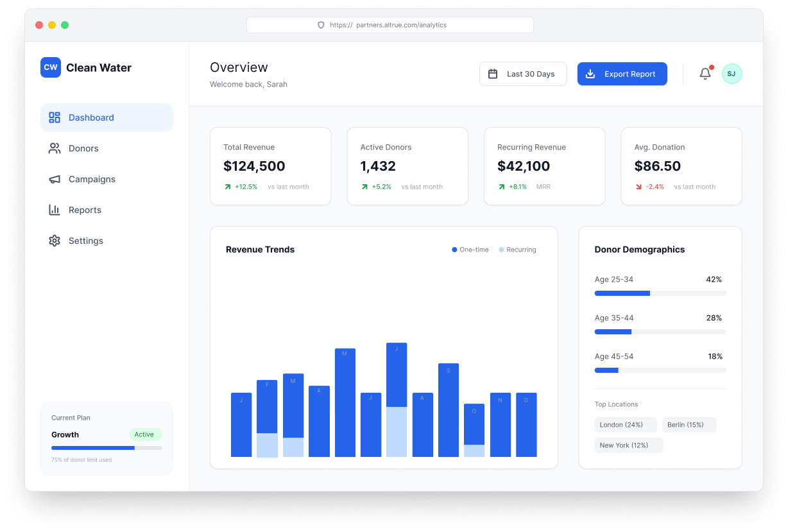The width and height of the screenshot is (788, 532).
Task: Click the $86.50 average donation value
Action: pos(658,166)
